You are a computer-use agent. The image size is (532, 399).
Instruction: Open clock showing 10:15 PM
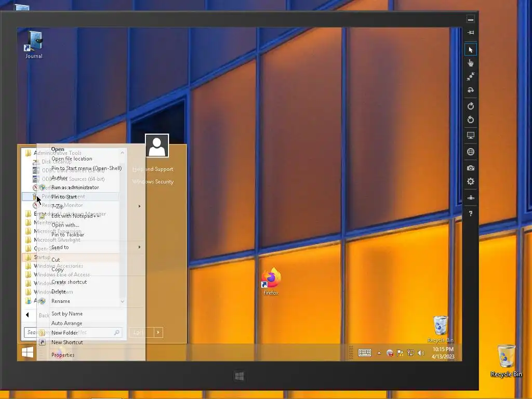[x=443, y=353]
